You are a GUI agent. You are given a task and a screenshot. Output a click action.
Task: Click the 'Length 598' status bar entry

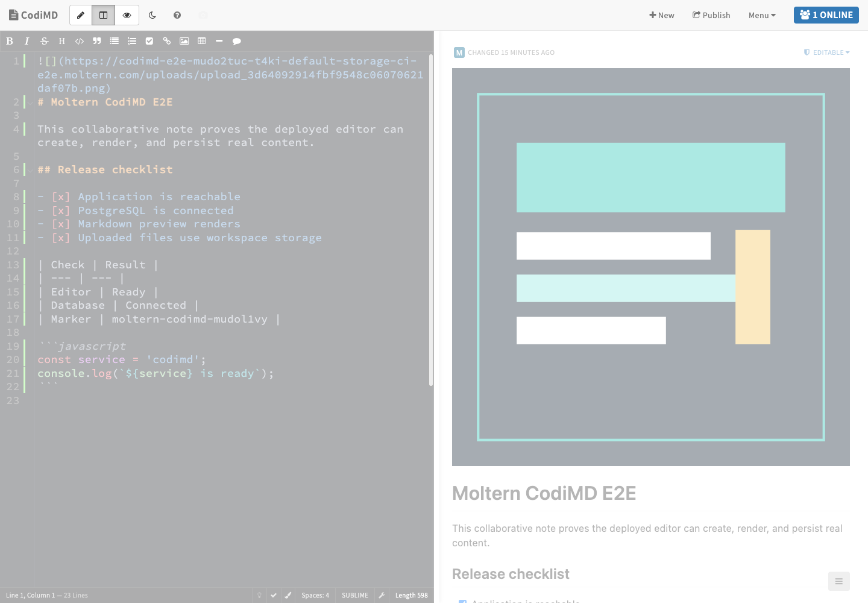(412, 595)
